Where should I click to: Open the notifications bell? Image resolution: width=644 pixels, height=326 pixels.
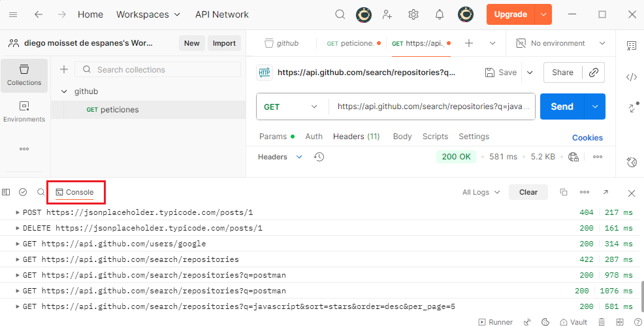pyautogui.click(x=440, y=14)
